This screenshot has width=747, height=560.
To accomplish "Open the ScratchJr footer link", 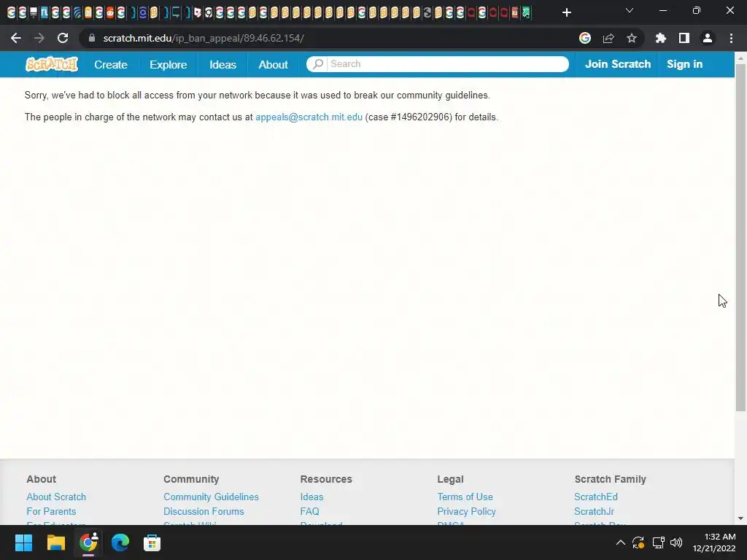I will tap(594, 511).
